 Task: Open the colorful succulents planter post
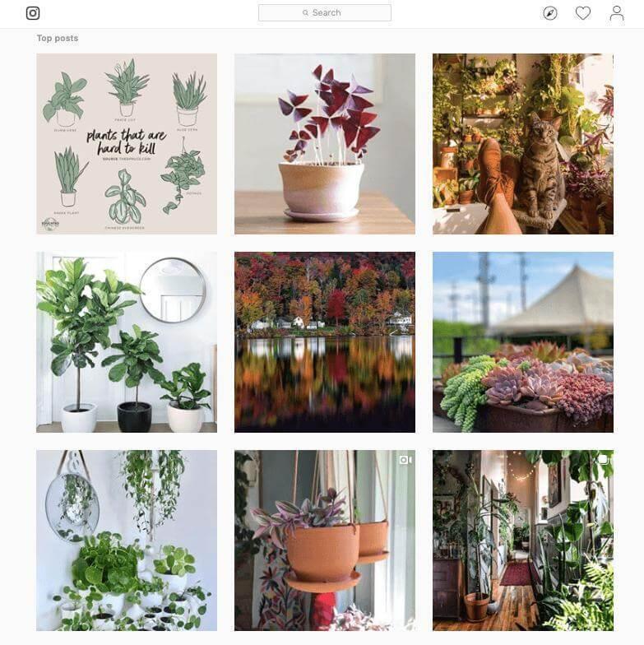pos(523,342)
